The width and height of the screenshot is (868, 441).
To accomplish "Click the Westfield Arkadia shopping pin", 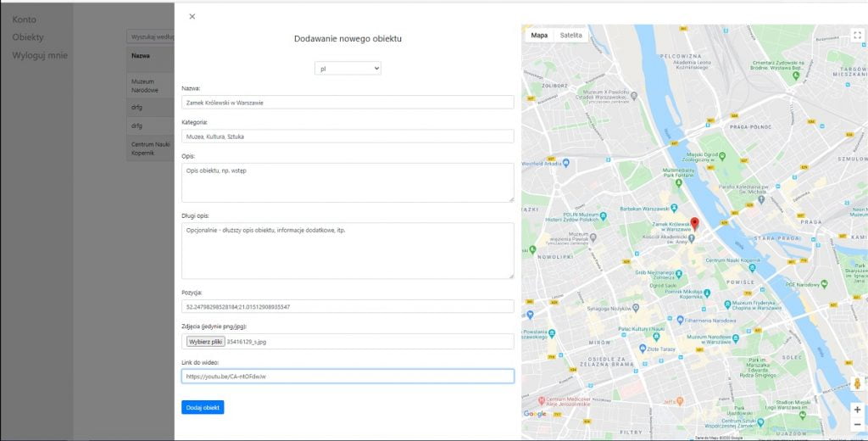I will [565, 163].
